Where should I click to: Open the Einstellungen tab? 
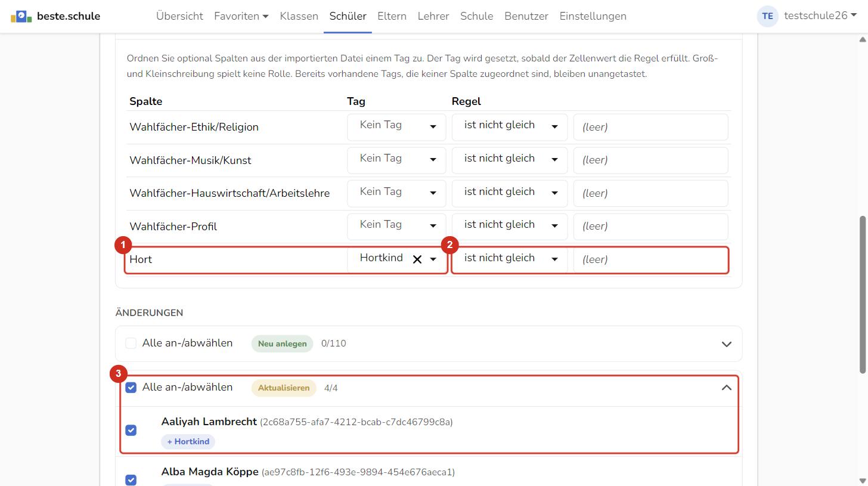pyautogui.click(x=593, y=16)
